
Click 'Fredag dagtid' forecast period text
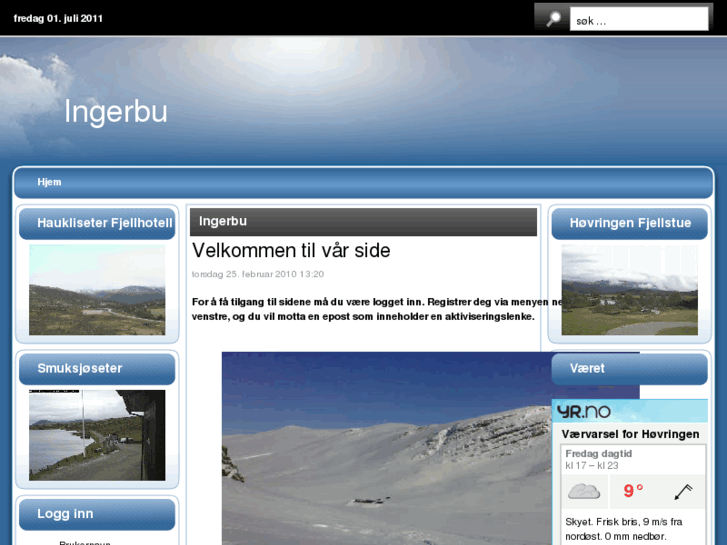[599, 454]
